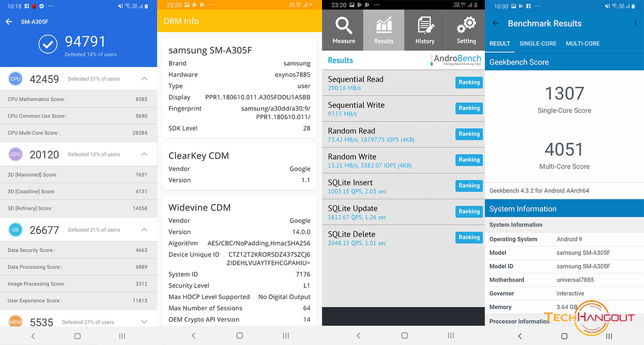
Task: Tap the CPU badge icon in AnTuTu
Action: (x=16, y=79)
